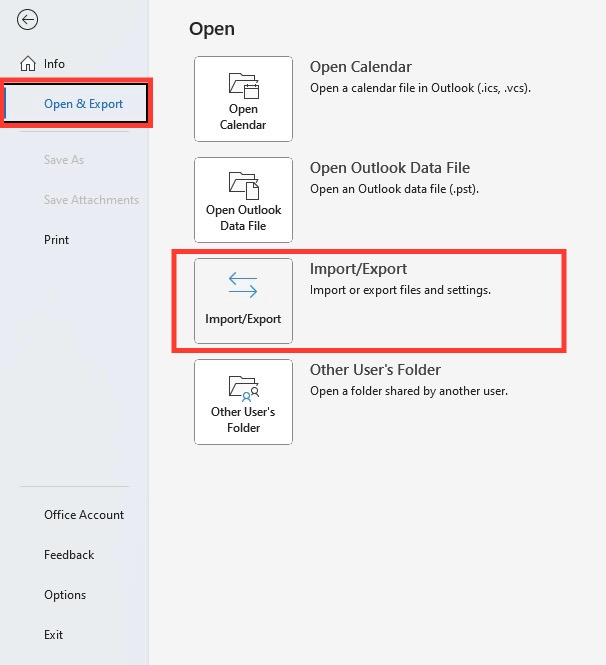606x665 pixels.
Task: Open the Feedback page
Action: pos(69,555)
